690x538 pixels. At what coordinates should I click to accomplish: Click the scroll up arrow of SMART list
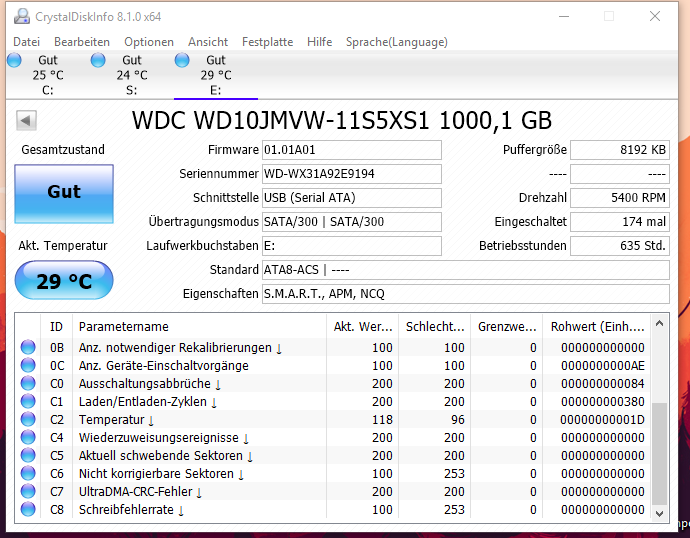click(x=659, y=323)
